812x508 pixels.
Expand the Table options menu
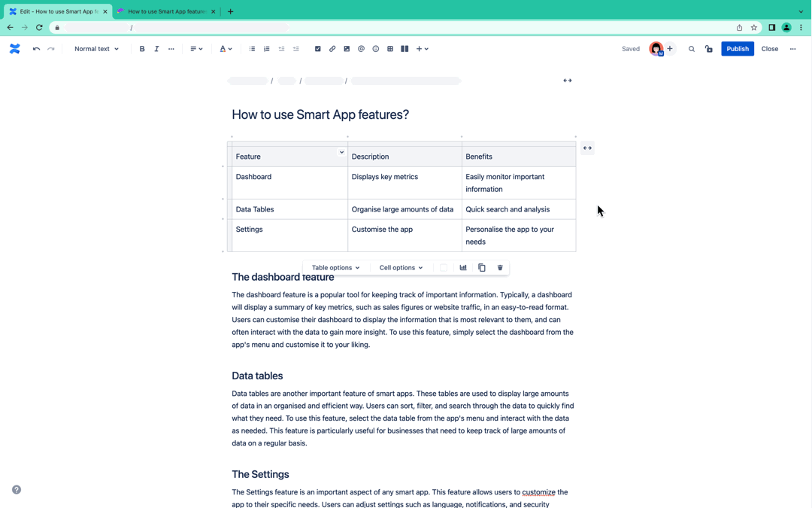pos(335,268)
